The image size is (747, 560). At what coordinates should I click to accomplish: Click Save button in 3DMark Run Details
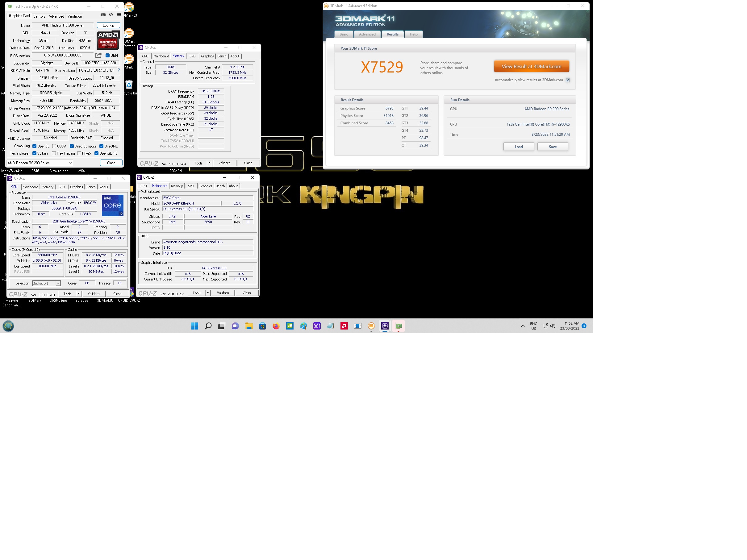tap(553, 147)
